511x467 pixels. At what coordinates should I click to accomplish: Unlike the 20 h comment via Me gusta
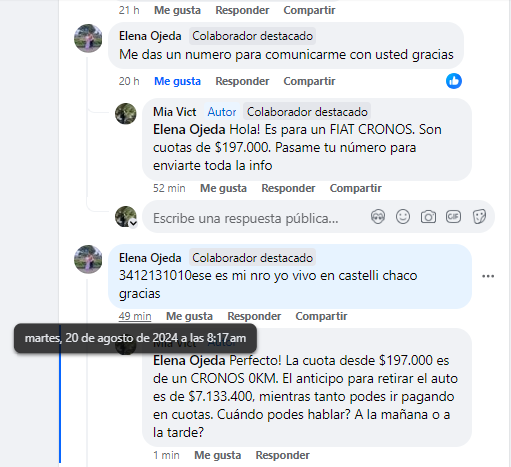click(x=177, y=81)
